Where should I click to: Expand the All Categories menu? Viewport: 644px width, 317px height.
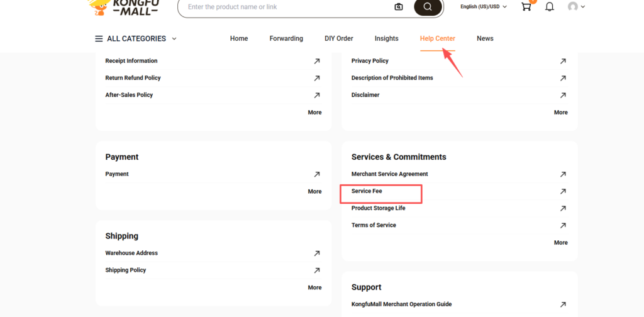(x=136, y=38)
